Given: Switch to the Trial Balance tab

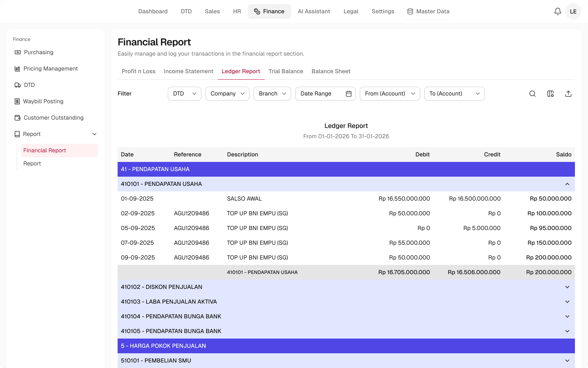Looking at the screenshot, I should [x=286, y=71].
